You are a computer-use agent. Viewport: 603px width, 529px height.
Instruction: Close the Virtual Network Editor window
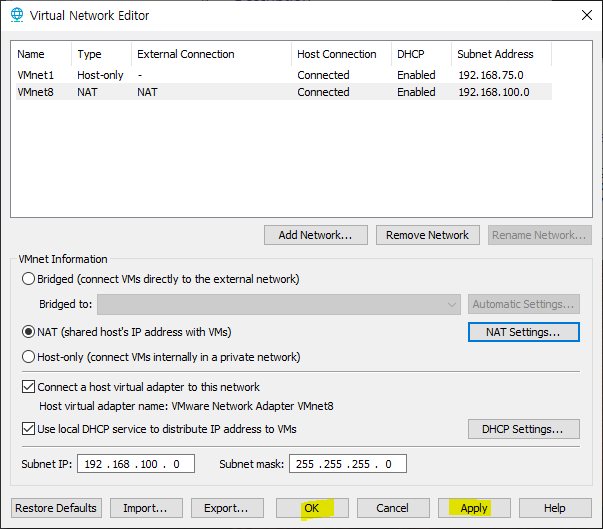pos(587,15)
